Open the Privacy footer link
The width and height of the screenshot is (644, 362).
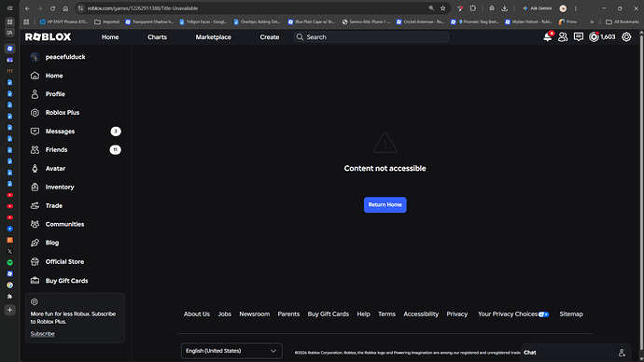click(457, 314)
